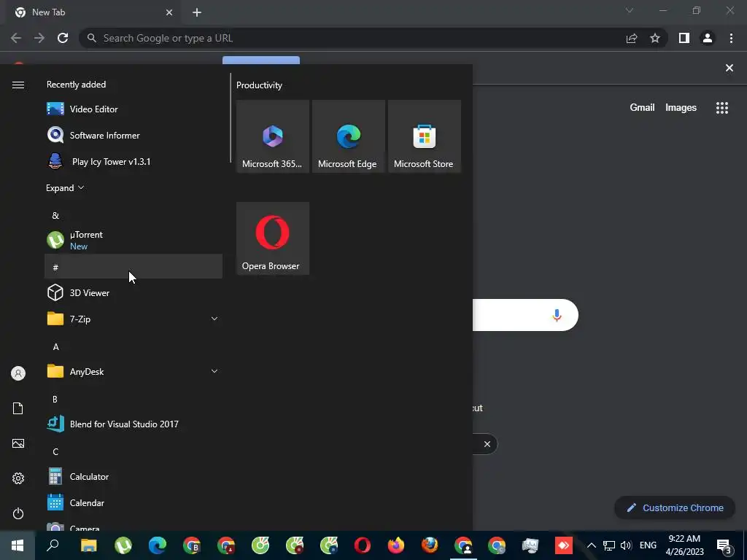Expand the Start menu hamburger navigation
Image resolution: width=747 pixels, height=560 pixels.
(18, 85)
